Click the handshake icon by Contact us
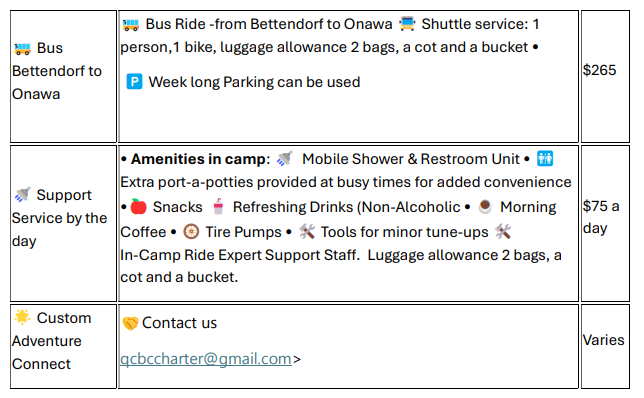Viewport: 644px width, 398px height. (130, 323)
